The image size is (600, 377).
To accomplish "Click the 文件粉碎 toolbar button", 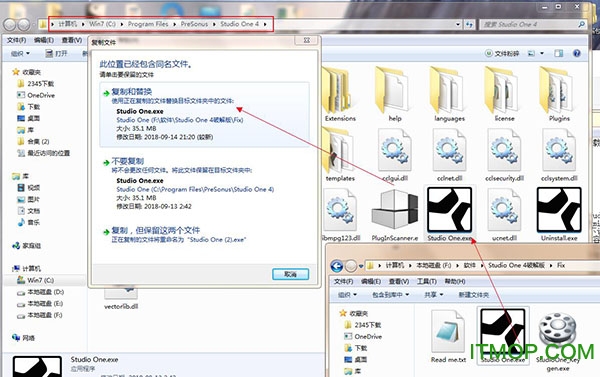I will tap(502, 54).
